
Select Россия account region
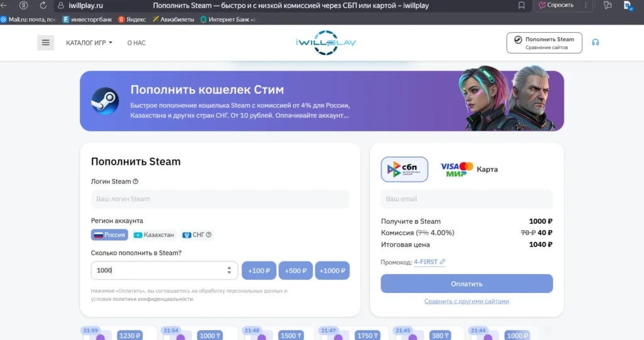click(x=109, y=235)
